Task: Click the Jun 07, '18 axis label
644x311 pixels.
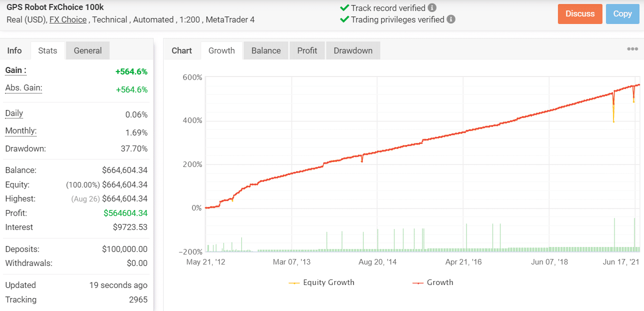Action: 549,262
